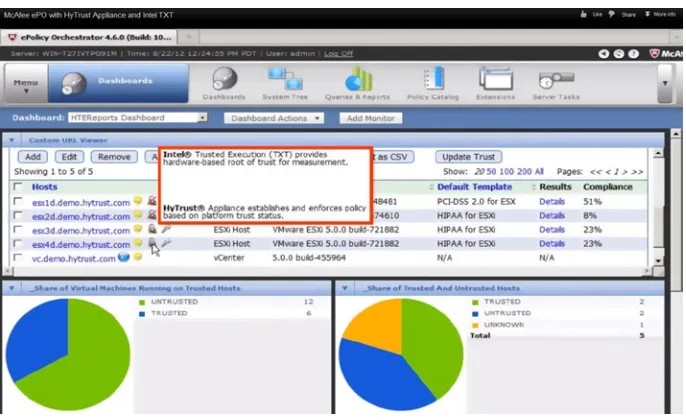Click the Update Trust button
686x420 pixels.
coord(469,157)
